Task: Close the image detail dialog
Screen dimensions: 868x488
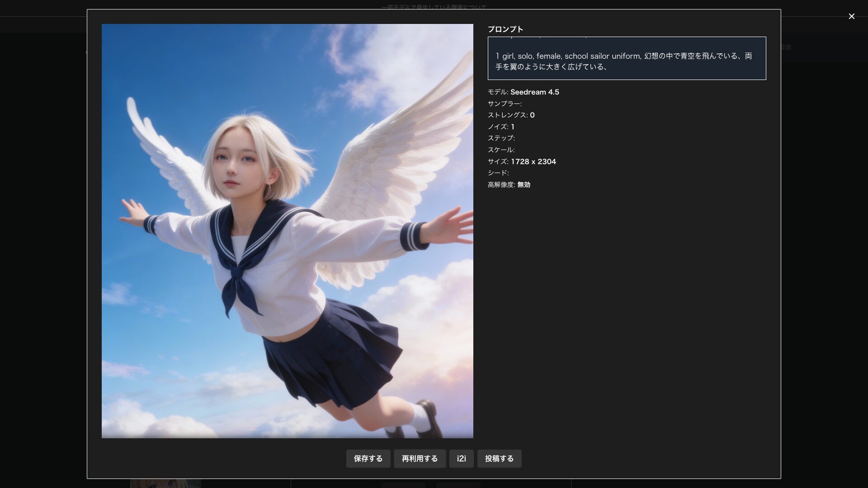Action: tap(851, 16)
